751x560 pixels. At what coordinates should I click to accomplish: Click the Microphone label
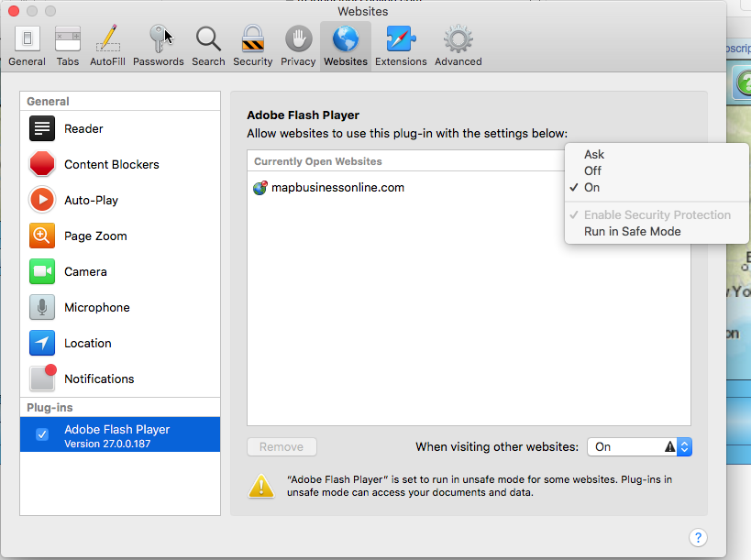tap(97, 307)
